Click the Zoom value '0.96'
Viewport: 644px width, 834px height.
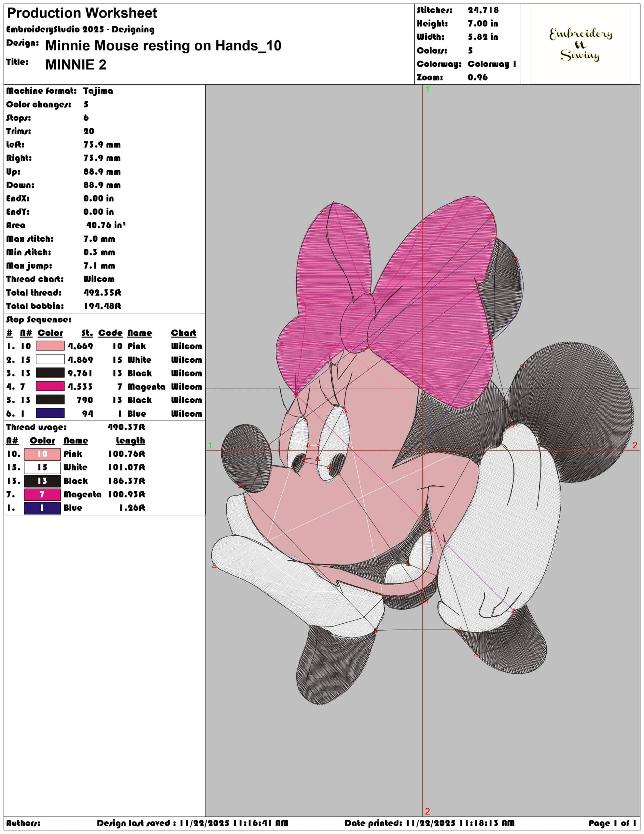coord(478,77)
